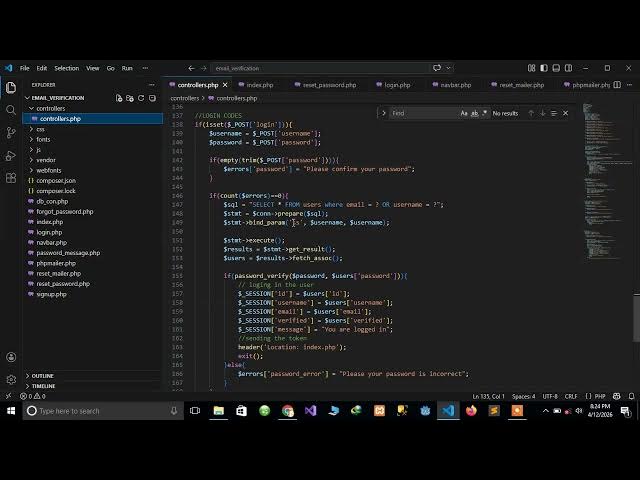Expand the fonts folder

click(31, 139)
